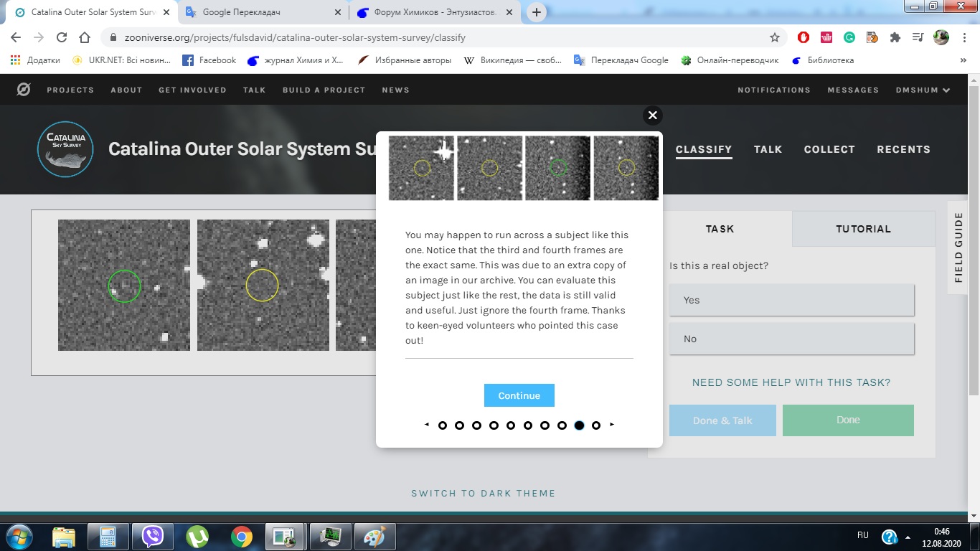The height and width of the screenshot is (551, 980).
Task: Switch to dark theme
Action: [483, 493]
